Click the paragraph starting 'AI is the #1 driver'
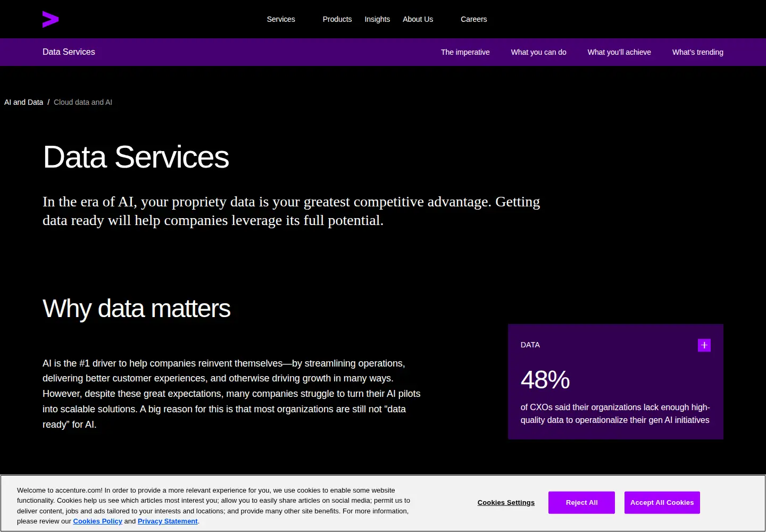The image size is (766, 532). 231,394
